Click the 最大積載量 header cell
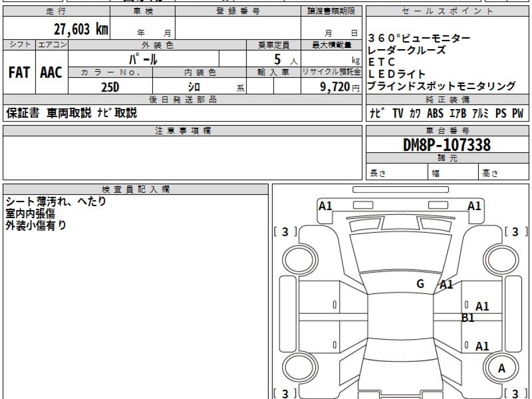532x399 pixels. pyautogui.click(x=332, y=45)
